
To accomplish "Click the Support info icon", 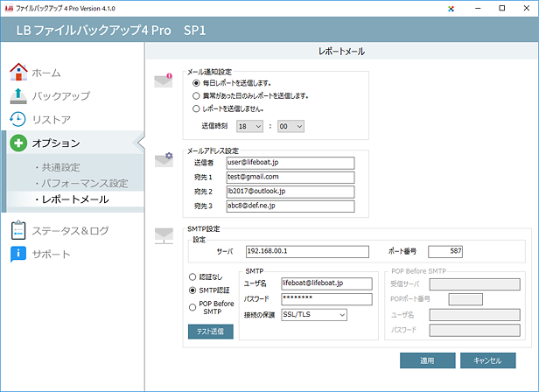I will click(x=18, y=254).
